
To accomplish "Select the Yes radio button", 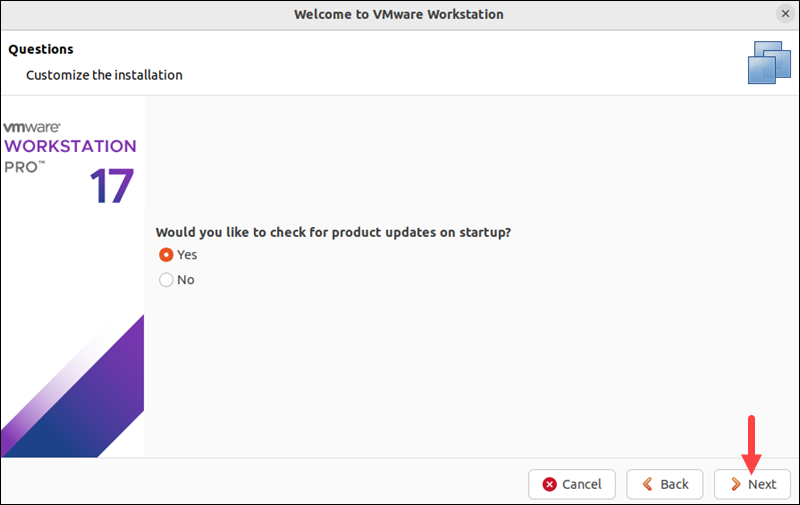I will [166, 255].
